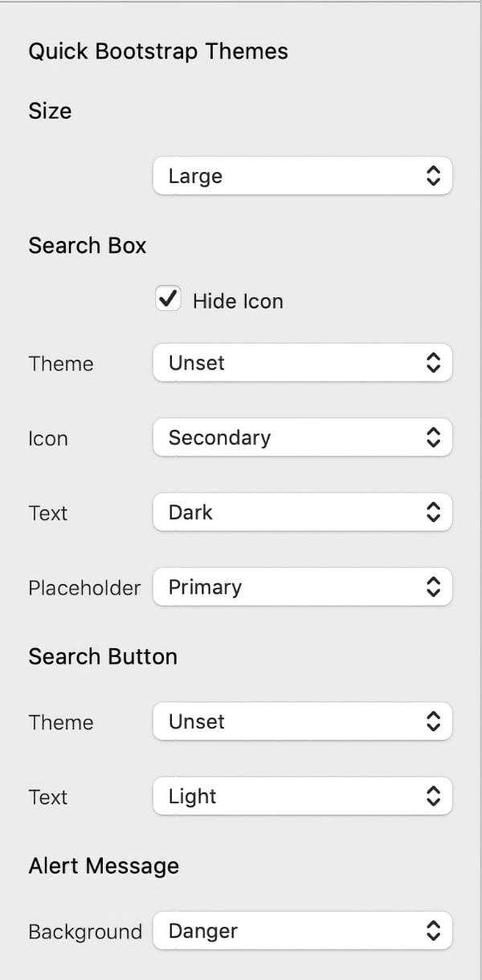The height and width of the screenshot is (980, 482).
Task: Expand the Icon dropdown set to Secondary
Action: tap(302, 438)
